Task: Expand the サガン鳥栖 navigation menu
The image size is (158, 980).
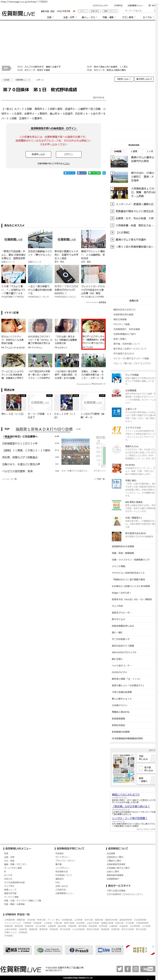Action: pyautogui.click(x=129, y=17)
